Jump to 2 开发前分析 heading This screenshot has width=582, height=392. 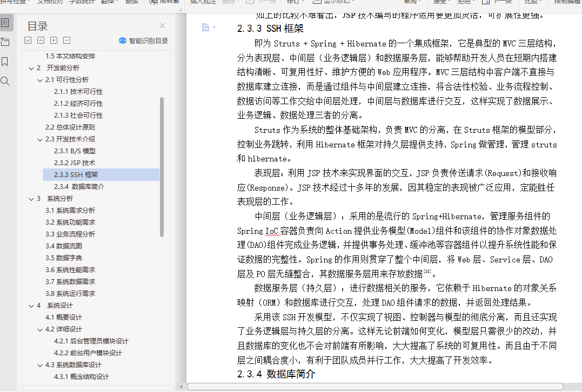(x=58, y=68)
